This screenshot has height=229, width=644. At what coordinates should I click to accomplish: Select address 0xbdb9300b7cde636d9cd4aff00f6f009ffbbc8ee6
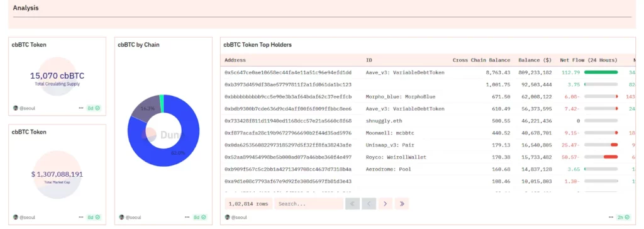tap(288, 109)
